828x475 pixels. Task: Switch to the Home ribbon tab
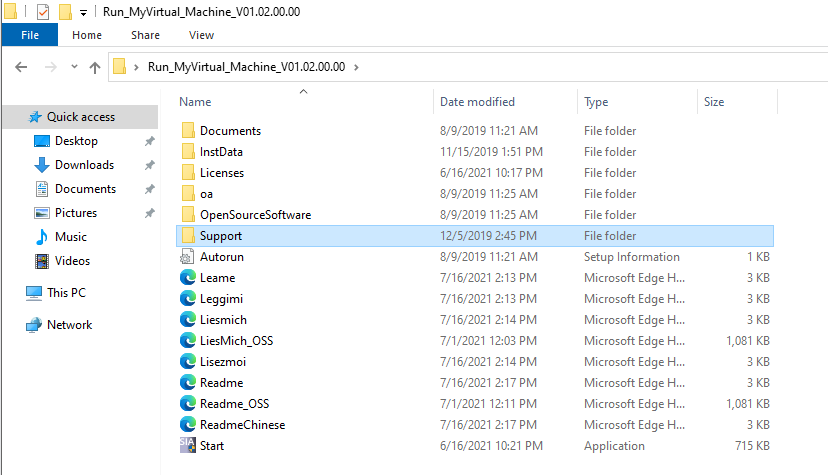(87, 35)
